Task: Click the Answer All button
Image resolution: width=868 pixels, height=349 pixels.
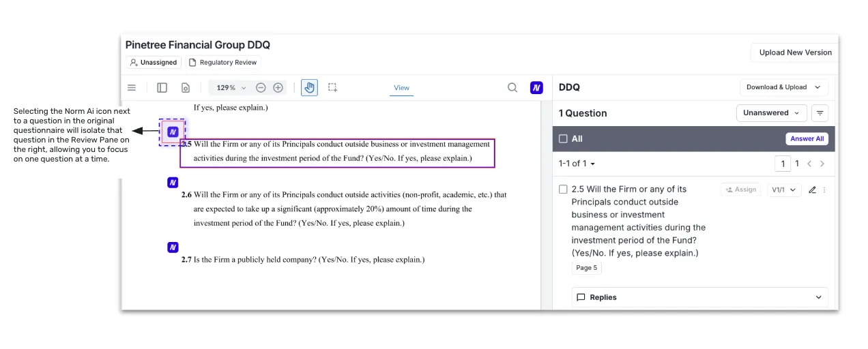Action: (807, 138)
